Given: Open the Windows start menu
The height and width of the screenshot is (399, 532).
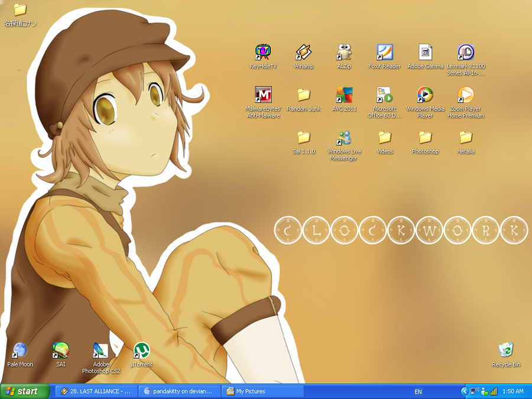Looking at the screenshot, I should click(25, 391).
